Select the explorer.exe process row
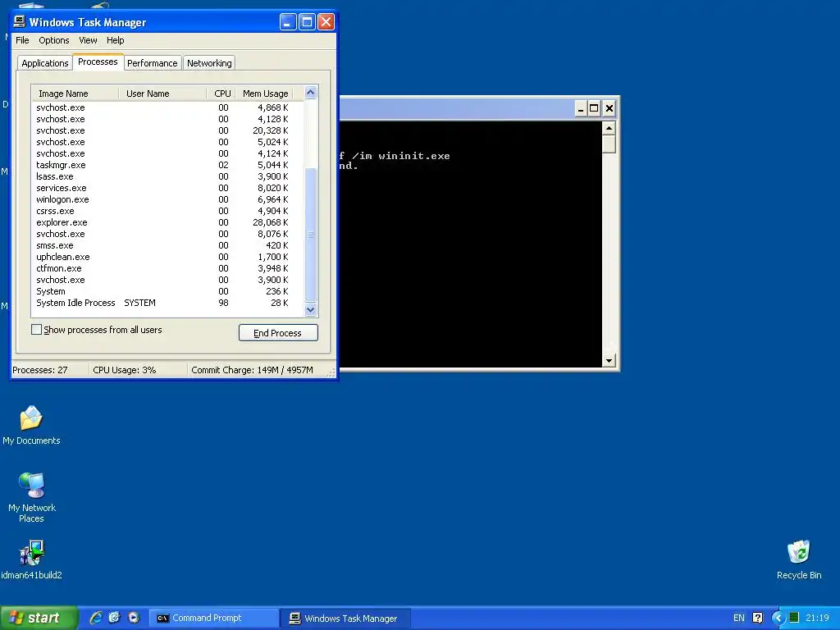Screen dimensions: 840x630 (167, 222)
